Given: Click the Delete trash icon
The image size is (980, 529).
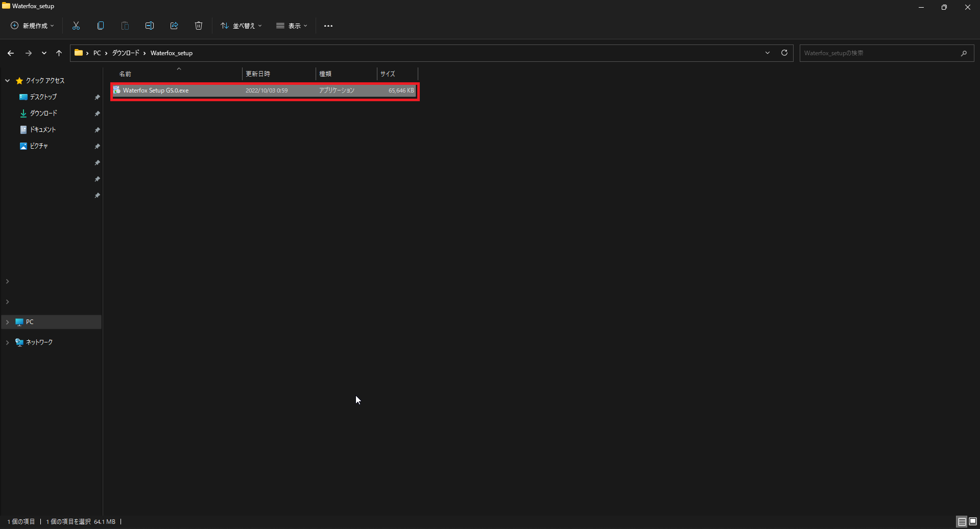Looking at the screenshot, I should (x=199, y=26).
